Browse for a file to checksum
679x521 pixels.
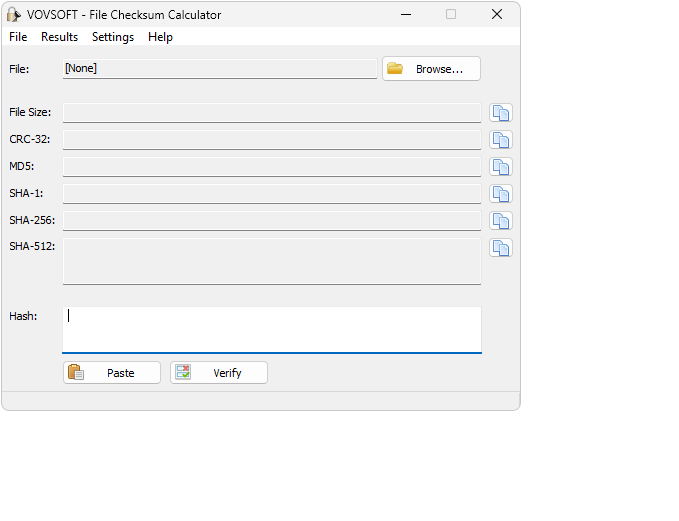pyautogui.click(x=431, y=68)
